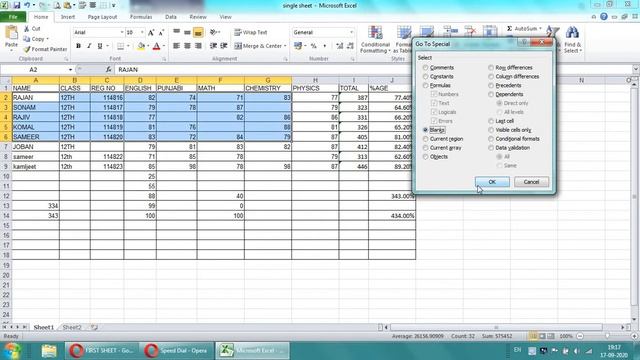This screenshot has width=640, height=360.
Task: Expand the Name Box dropdown
Action: [x=70, y=70]
